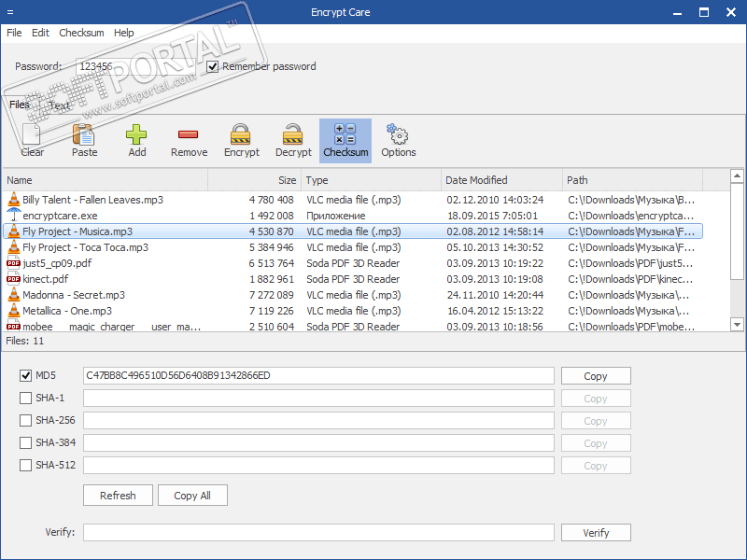The image size is (747, 560).
Task: Sort the list by Size column
Action: click(x=254, y=180)
